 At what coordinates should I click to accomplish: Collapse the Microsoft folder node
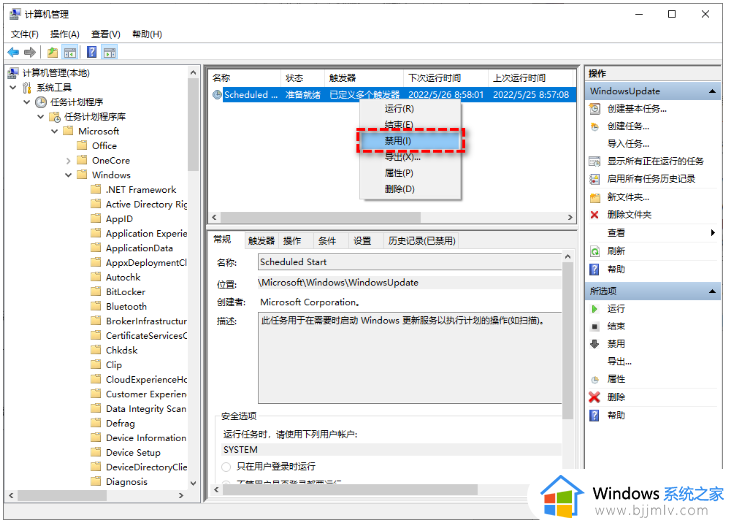point(55,132)
